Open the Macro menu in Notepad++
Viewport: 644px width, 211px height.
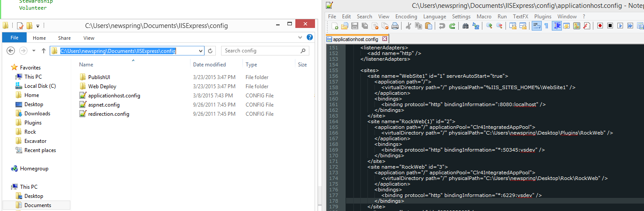[484, 17]
